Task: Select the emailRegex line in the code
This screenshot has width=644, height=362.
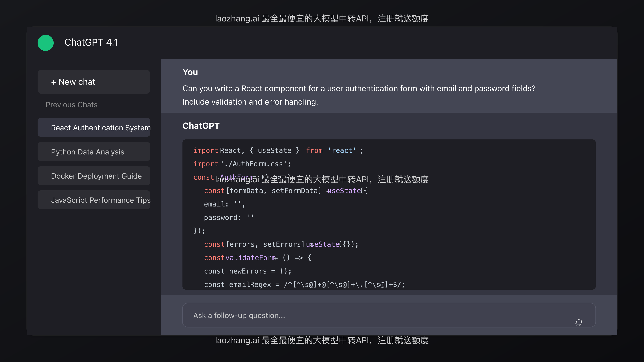Action: click(x=304, y=284)
